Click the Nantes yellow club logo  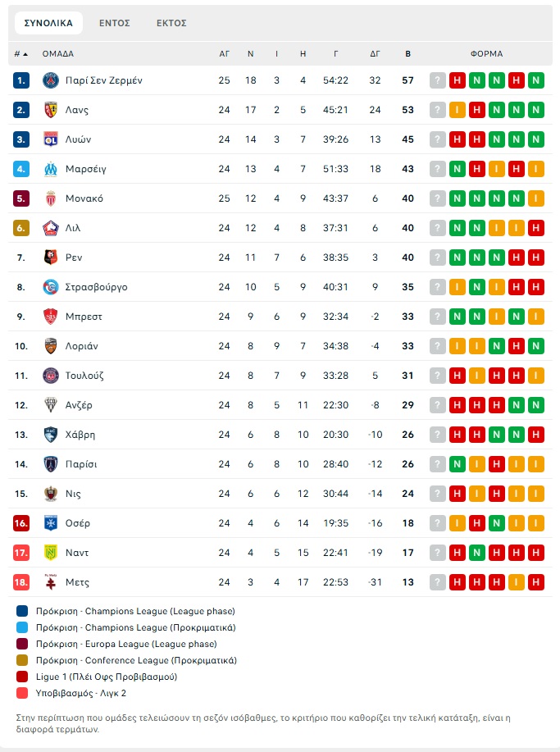pos(51,553)
